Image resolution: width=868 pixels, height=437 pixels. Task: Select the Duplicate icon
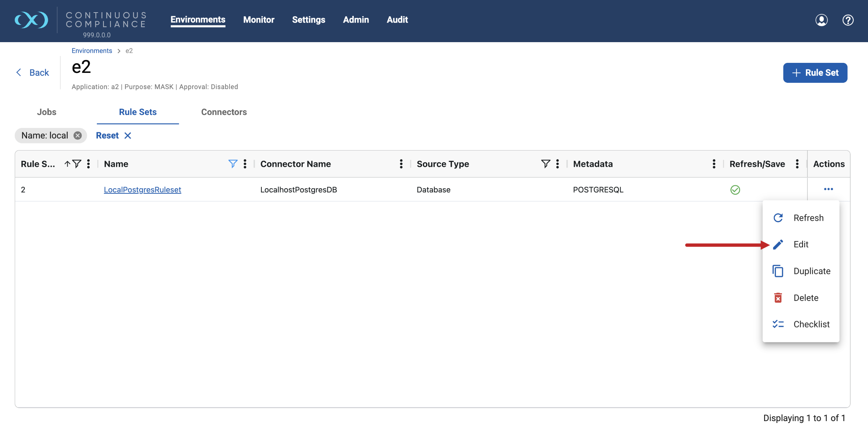(x=778, y=271)
